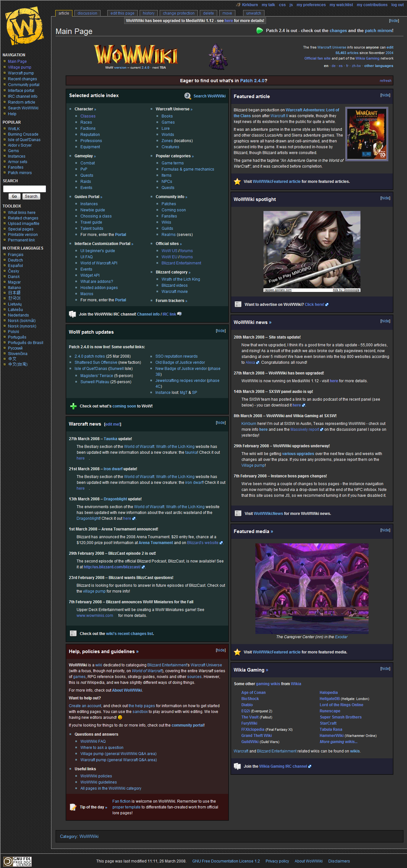Click the green plus icon beside coming soon
The image size is (407, 868).
(73, 406)
